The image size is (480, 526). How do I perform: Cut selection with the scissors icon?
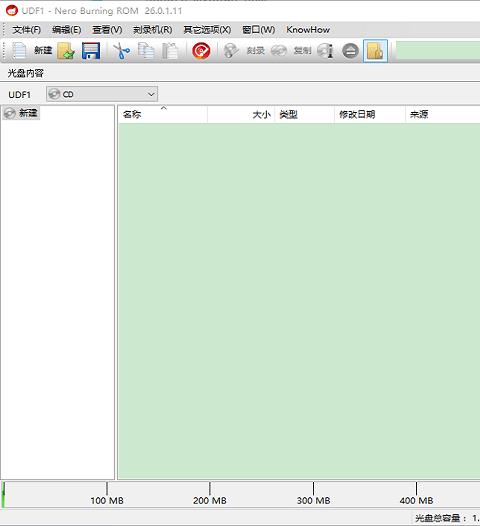point(122,51)
